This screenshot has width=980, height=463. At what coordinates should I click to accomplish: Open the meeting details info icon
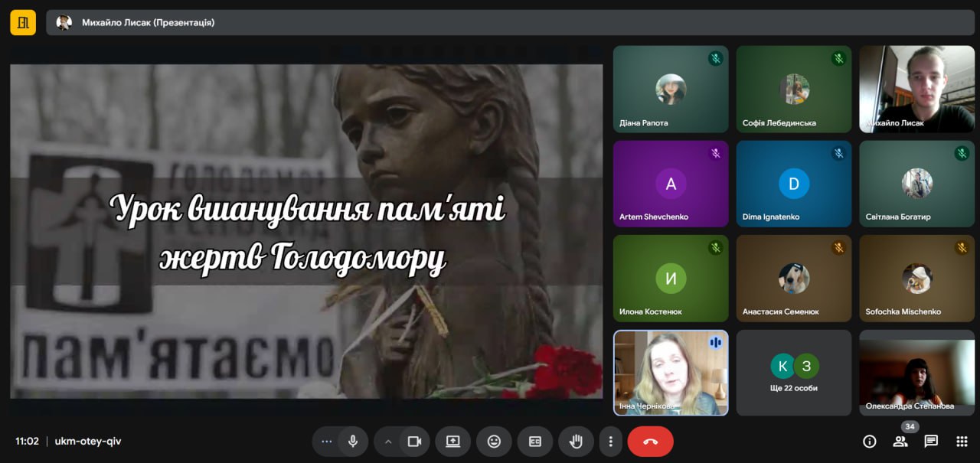coord(869,442)
